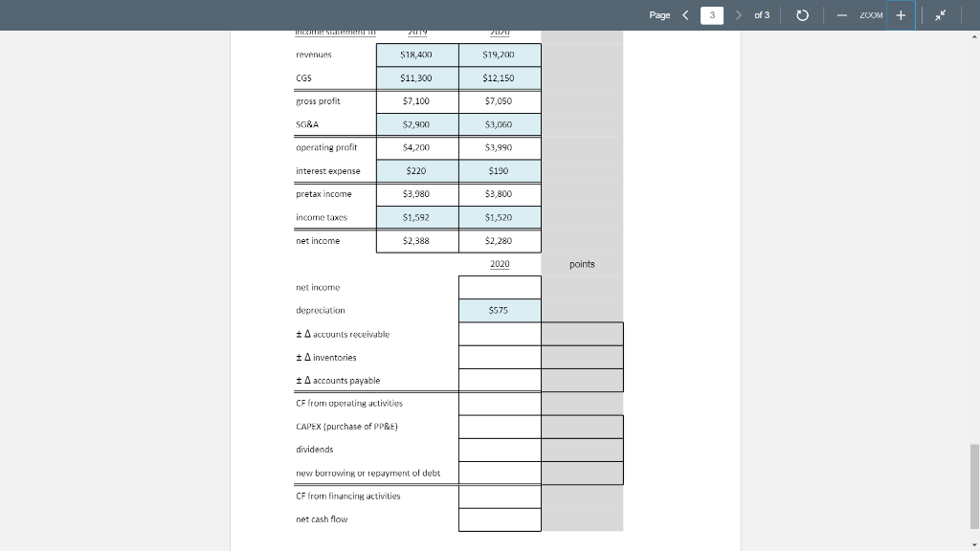
Task: Go to the previous page with left chevron
Action: tap(684, 14)
